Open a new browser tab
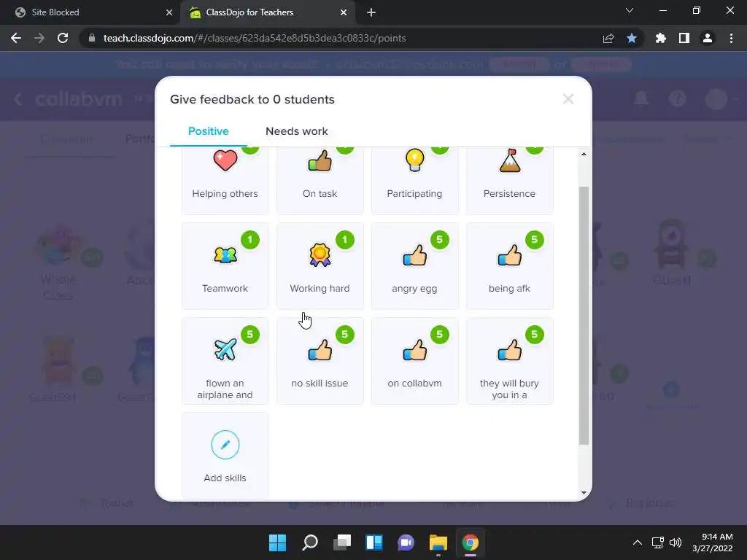Image resolution: width=747 pixels, height=560 pixels. 371,12
